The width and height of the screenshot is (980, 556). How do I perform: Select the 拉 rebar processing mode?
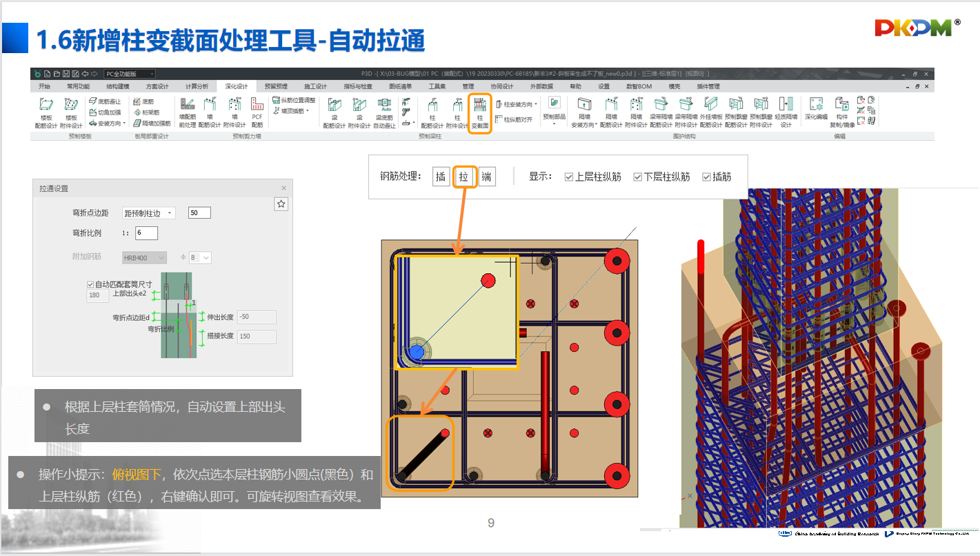(463, 177)
